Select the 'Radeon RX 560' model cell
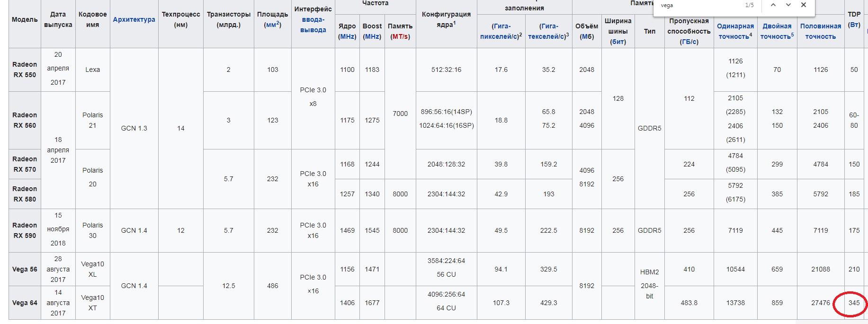 click(x=25, y=120)
